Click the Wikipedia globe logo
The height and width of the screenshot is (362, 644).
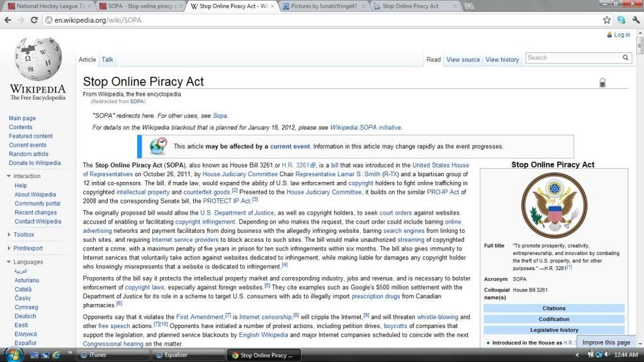(37, 59)
